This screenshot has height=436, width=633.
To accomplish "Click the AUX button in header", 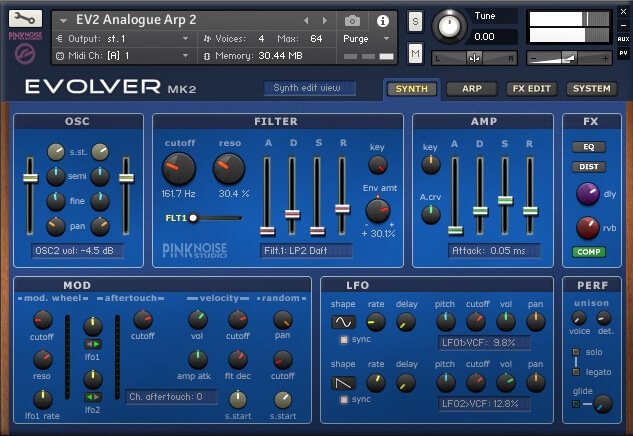I will [623, 39].
